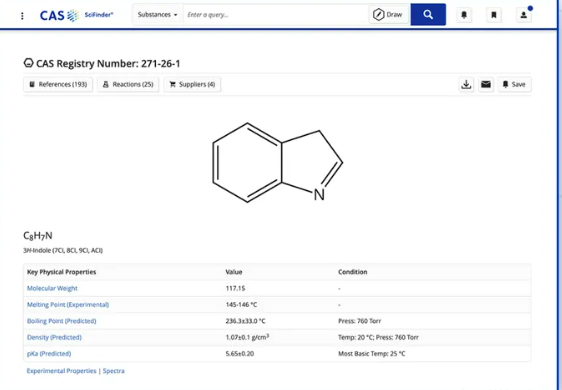
Task: Open saved bookmarks icon in header
Action: pyautogui.click(x=494, y=15)
